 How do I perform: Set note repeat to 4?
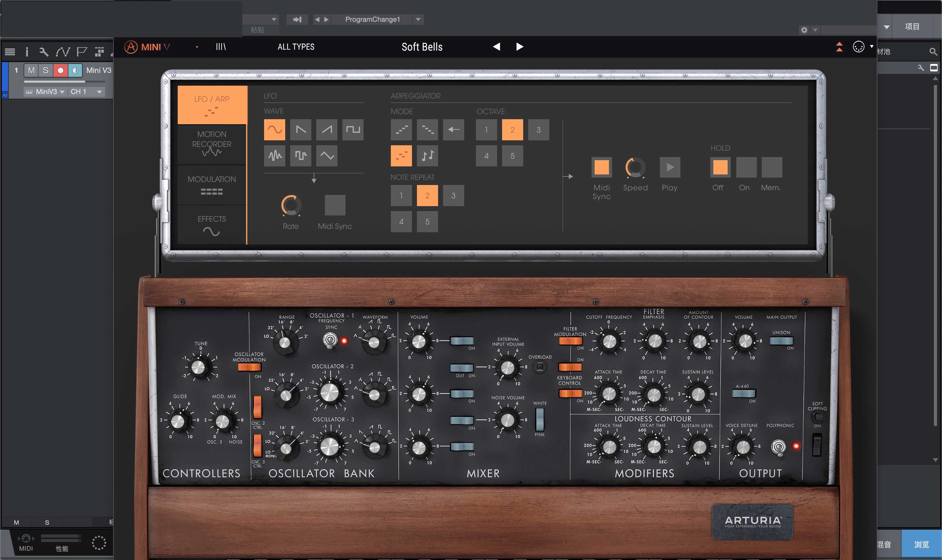coord(401,222)
